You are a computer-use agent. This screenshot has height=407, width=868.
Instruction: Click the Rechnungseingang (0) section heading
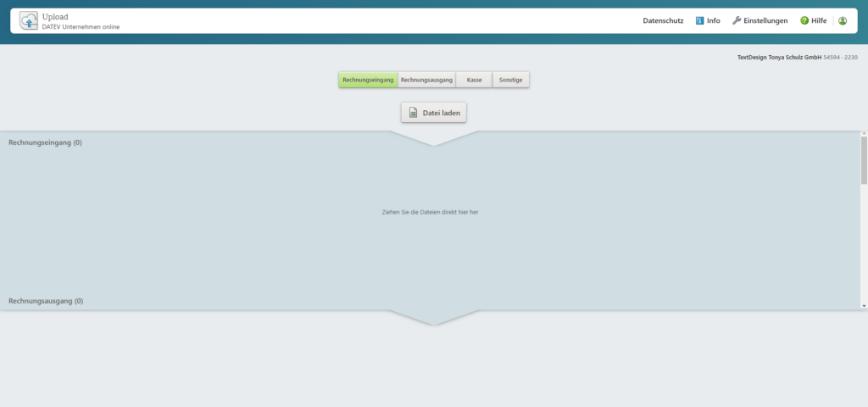click(46, 142)
